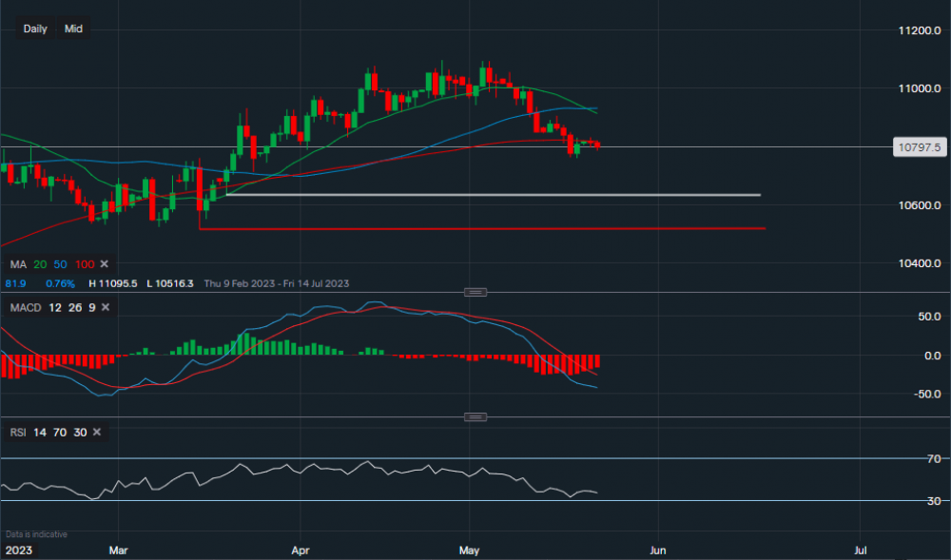Click the current price tag 10797.5

coord(919,147)
